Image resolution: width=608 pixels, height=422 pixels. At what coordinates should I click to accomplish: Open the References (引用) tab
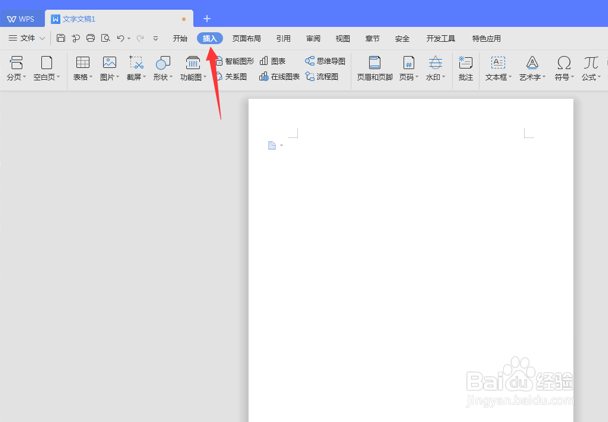click(x=283, y=38)
